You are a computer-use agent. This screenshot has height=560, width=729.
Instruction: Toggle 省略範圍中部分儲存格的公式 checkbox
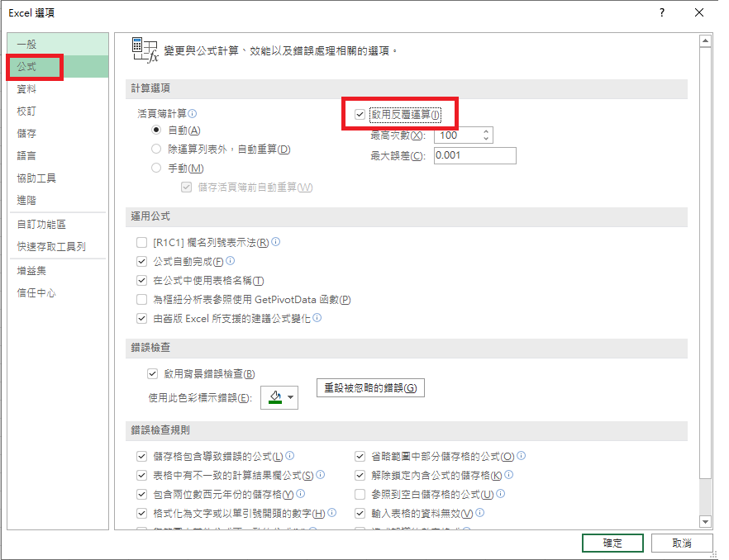click(360, 457)
